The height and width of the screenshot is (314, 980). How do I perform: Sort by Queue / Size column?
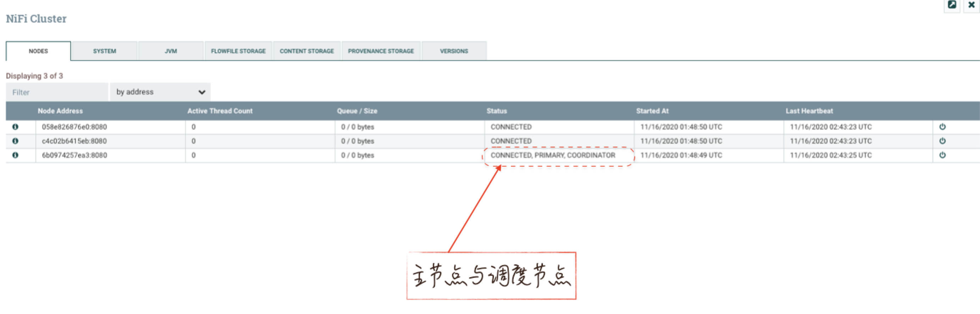tap(357, 111)
